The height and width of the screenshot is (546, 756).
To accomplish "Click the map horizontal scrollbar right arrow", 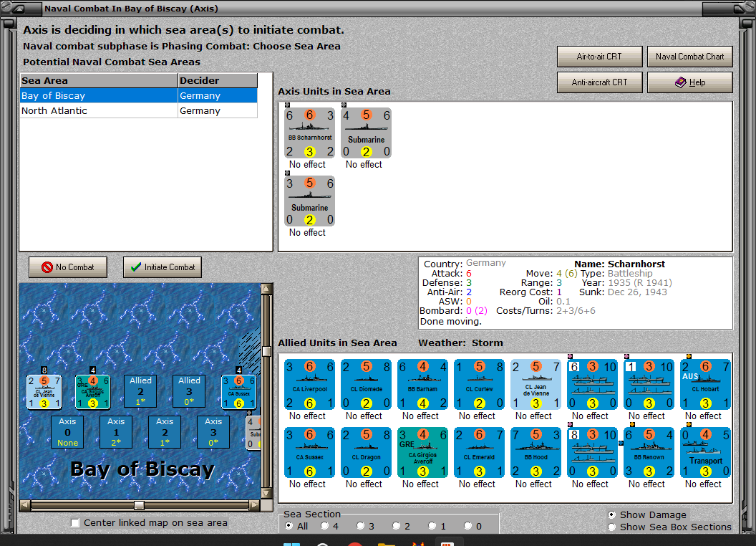I will coord(255,505).
